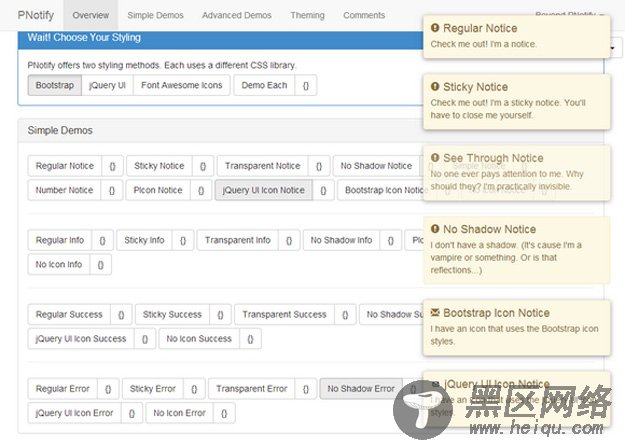Viewport: 625px width, 445px height.
Task: Click the {} button beside No Icon Success
Action: [250, 339]
